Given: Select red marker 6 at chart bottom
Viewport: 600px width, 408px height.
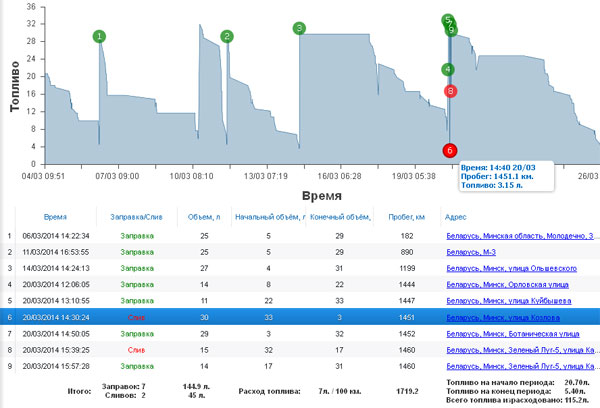Looking at the screenshot, I should click(x=450, y=150).
